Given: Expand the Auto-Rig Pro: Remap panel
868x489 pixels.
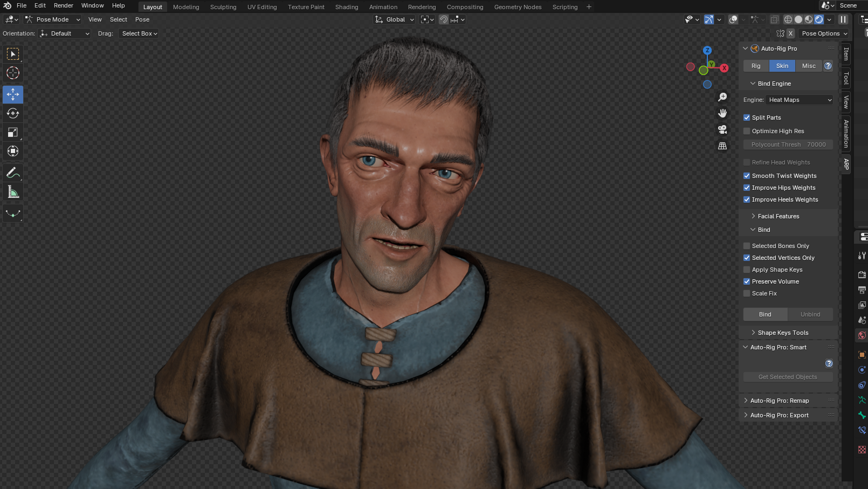Looking at the screenshot, I should click(779, 401).
